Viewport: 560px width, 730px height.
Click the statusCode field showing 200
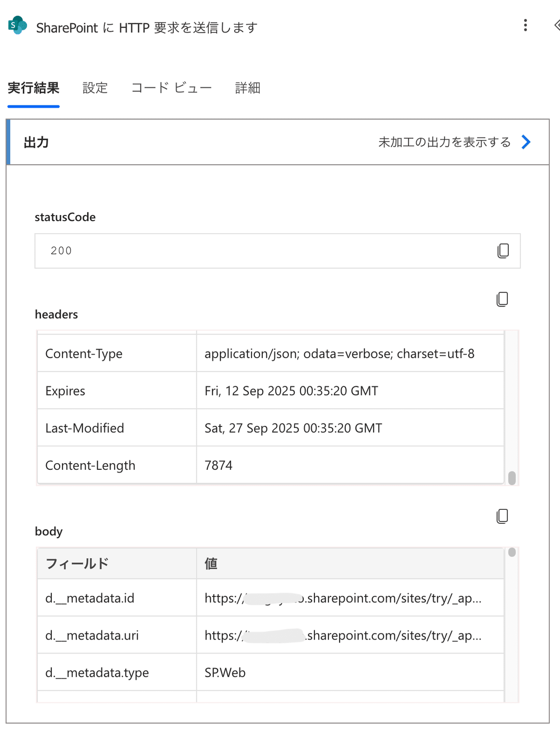tap(261, 251)
